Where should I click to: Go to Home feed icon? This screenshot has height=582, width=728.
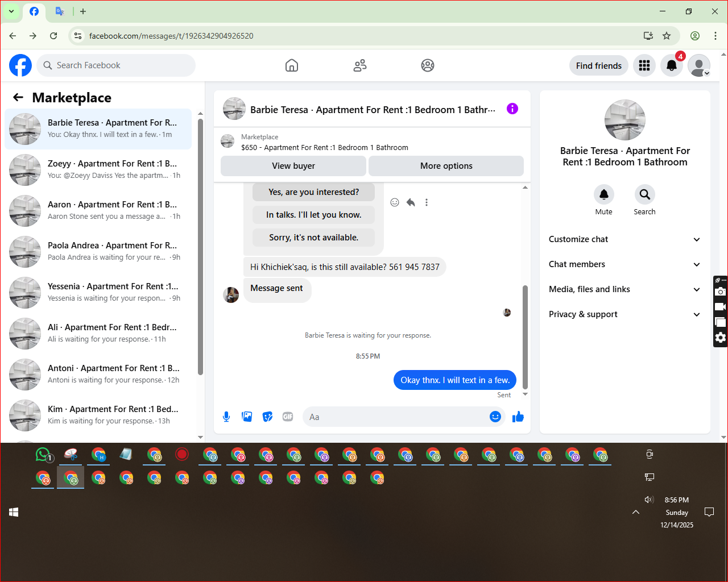coord(292,65)
